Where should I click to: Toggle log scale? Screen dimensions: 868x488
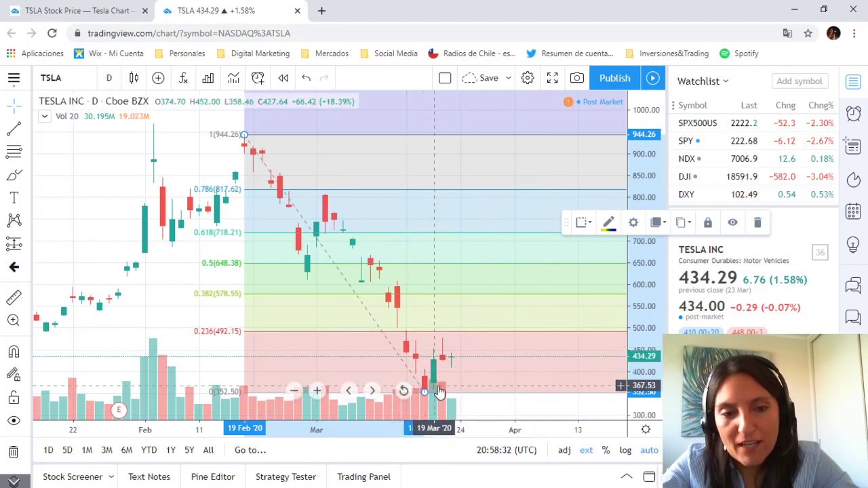tap(625, 450)
